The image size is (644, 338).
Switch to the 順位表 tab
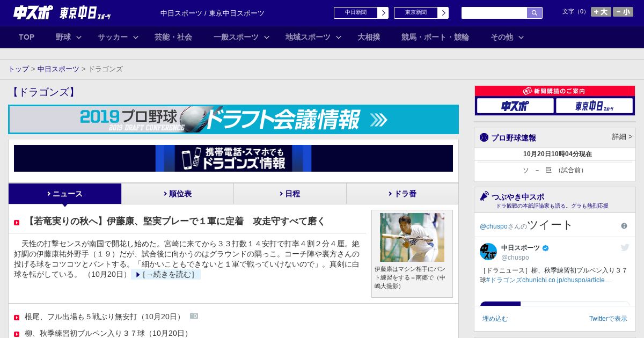pyautogui.click(x=178, y=194)
